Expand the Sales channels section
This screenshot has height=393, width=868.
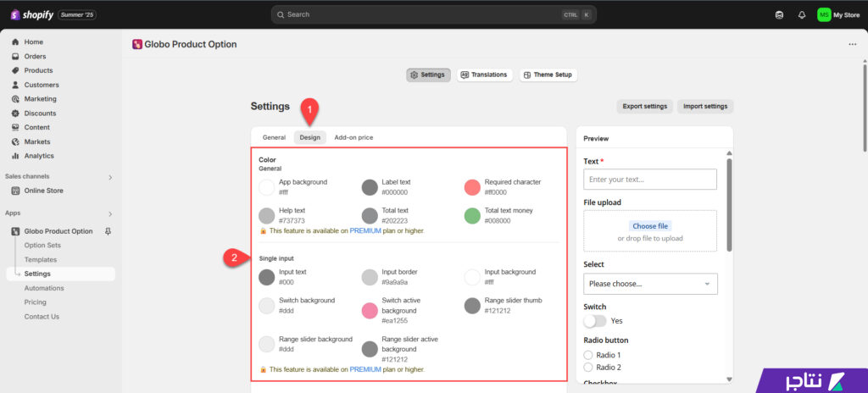pyautogui.click(x=110, y=177)
